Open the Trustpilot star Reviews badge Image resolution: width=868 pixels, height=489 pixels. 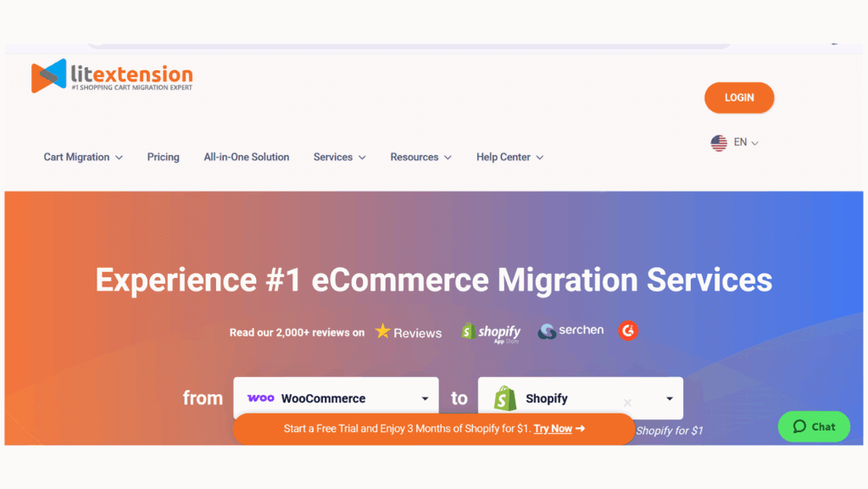coord(409,332)
